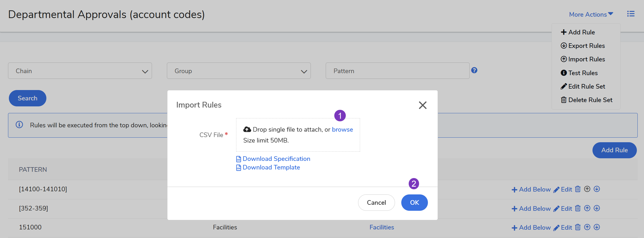
Task: Click the browse link to attach file
Action: pyautogui.click(x=342, y=130)
